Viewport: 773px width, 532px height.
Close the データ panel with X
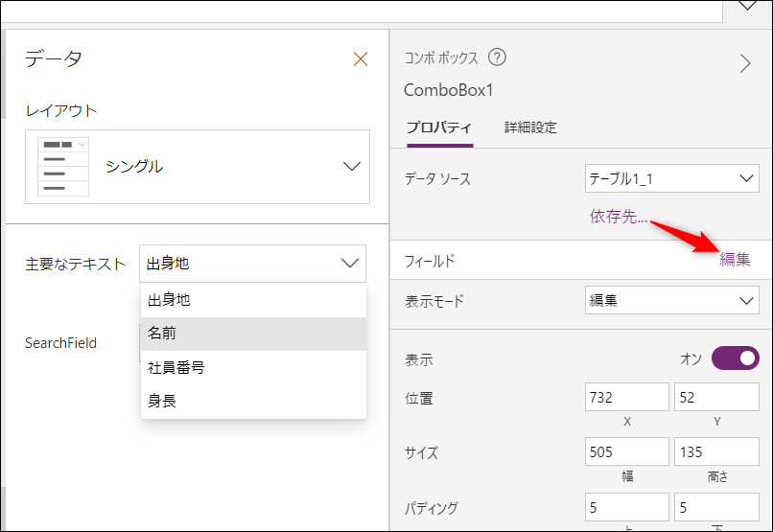pos(361,59)
